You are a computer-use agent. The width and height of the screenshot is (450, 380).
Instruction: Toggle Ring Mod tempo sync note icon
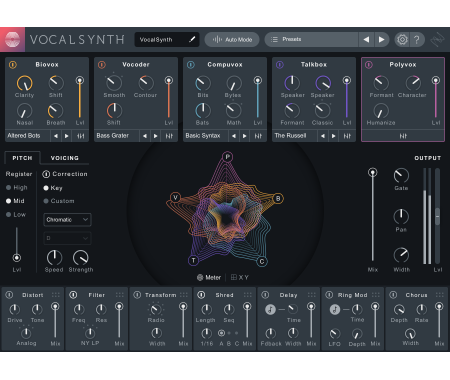pos(335,309)
